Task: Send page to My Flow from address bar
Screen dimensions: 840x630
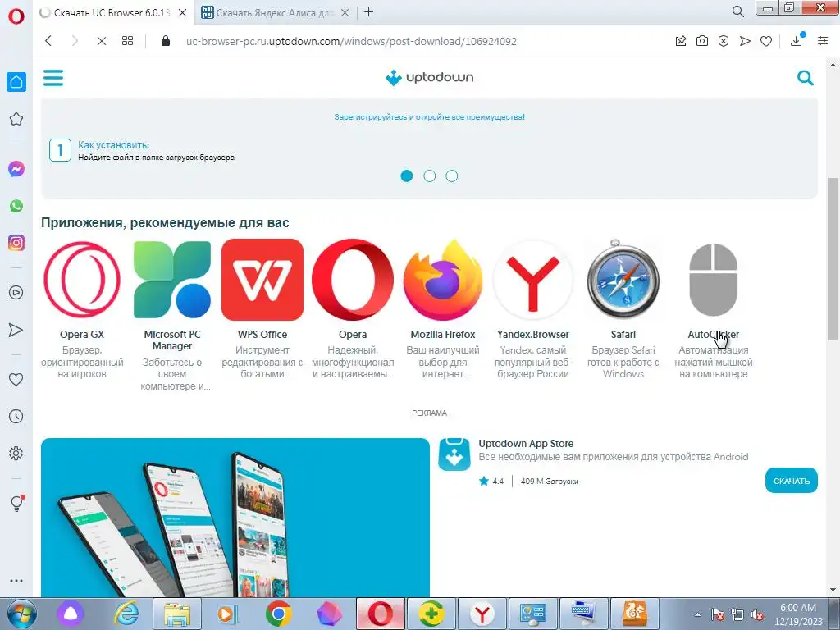Action: [x=745, y=41]
